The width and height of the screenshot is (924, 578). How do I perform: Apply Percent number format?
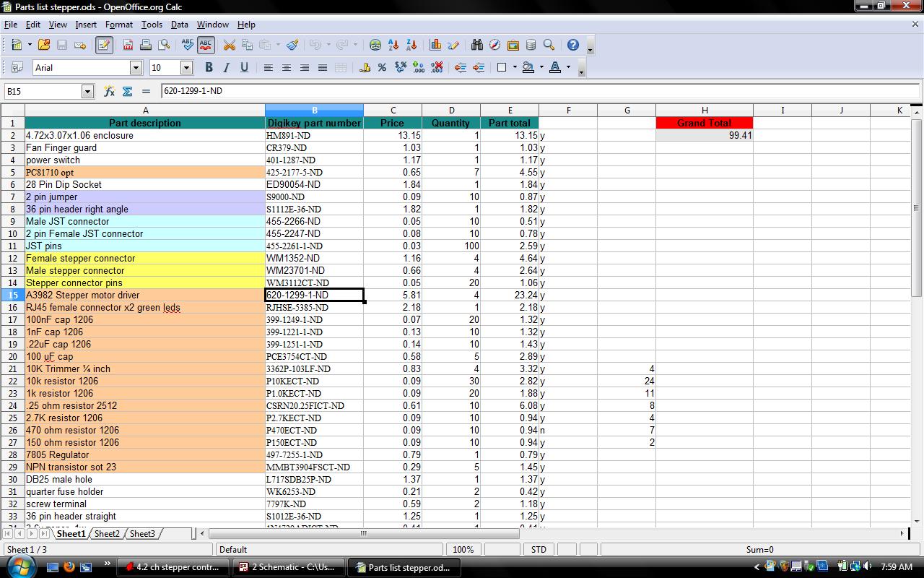point(383,67)
